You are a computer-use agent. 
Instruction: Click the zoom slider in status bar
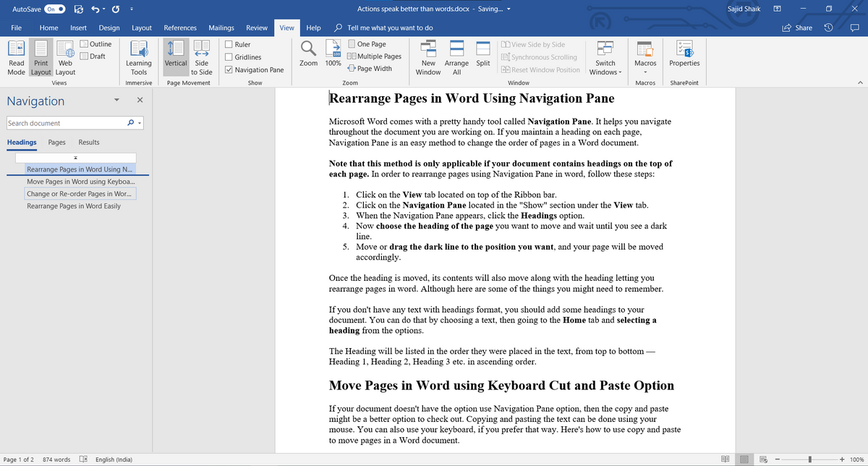click(x=810, y=459)
